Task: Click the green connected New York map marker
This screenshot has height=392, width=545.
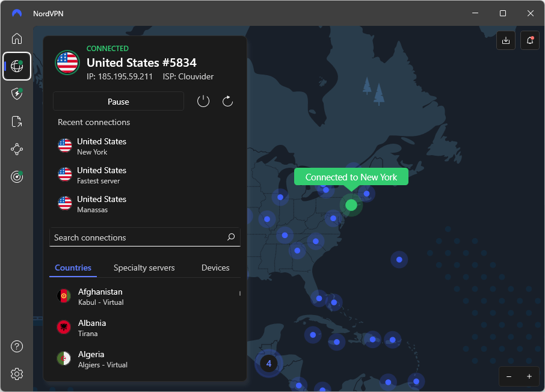Action: tap(351, 205)
